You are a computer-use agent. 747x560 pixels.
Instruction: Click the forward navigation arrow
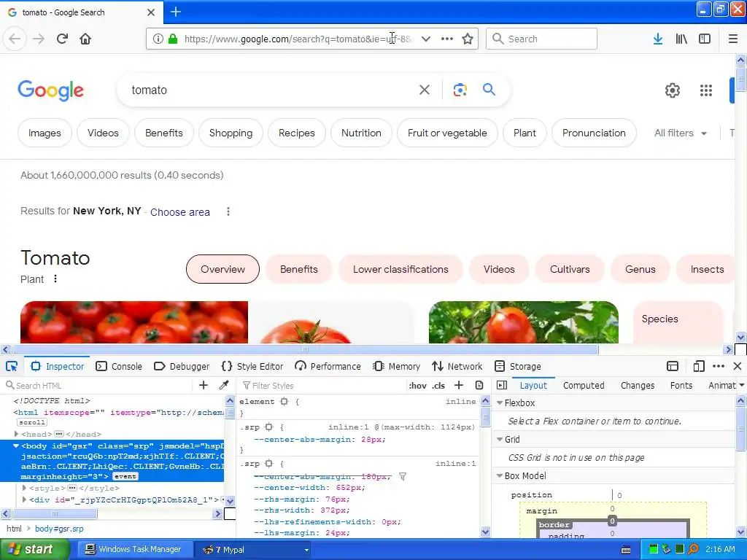pyautogui.click(x=39, y=39)
